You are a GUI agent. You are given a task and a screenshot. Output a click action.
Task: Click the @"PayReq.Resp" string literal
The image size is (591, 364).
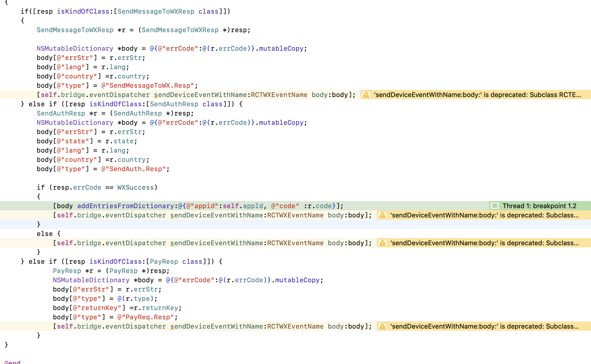click(146, 317)
